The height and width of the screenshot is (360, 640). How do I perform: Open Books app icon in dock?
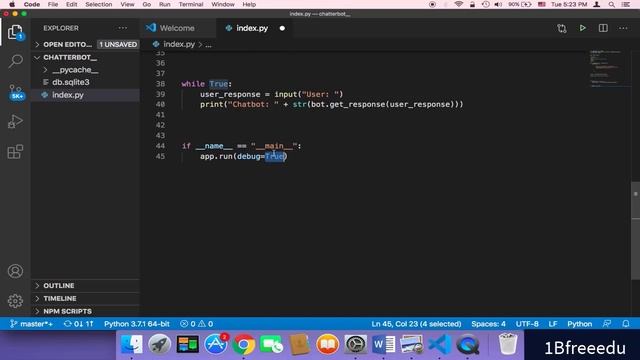[x=327, y=344]
